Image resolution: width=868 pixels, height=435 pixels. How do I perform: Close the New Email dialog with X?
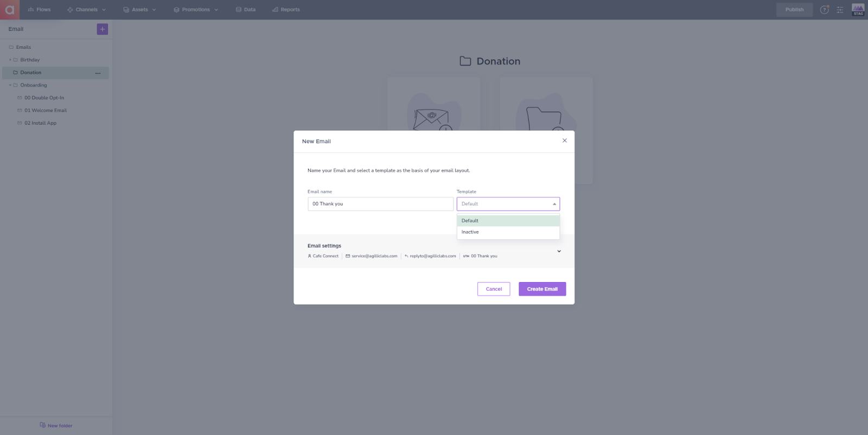(565, 140)
